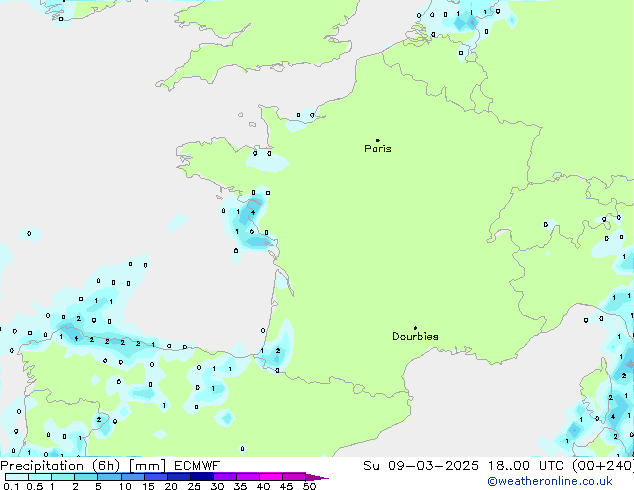Image resolution: width=634 pixels, height=490 pixels.
Task: Pick the 20–25 mm dark blue legend segment
Action: click(x=179, y=477)
